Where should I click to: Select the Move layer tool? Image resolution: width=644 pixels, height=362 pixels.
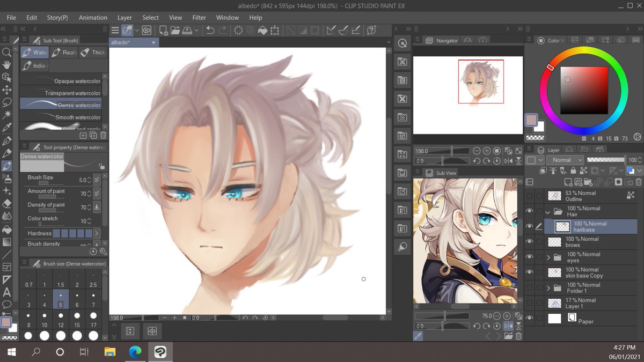(x=7, y=90)
